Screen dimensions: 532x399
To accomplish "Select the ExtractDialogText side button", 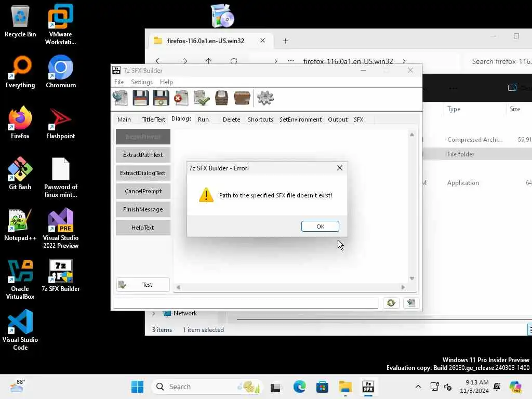I will [x=143, y=173].
